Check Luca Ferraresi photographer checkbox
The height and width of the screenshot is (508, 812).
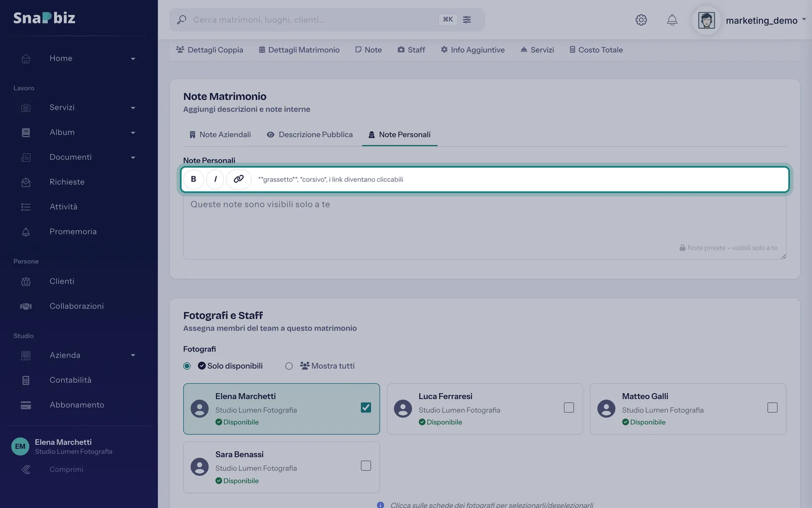point(569,407)
